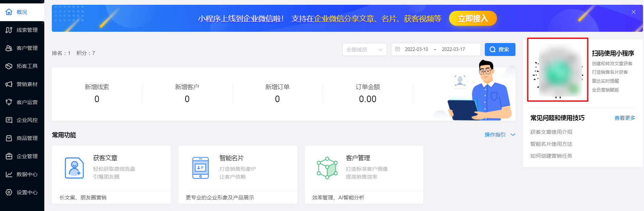Open the 企业风控 menu item

[22, 120]
